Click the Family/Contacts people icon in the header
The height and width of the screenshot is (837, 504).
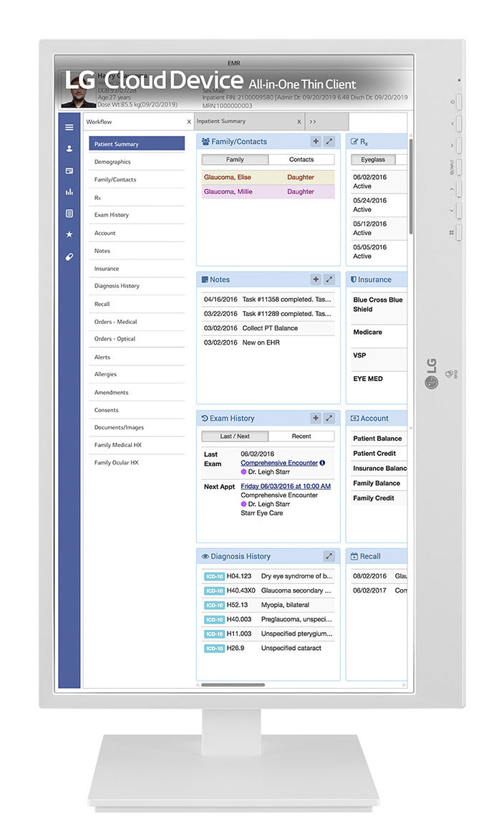coord(205,141)
